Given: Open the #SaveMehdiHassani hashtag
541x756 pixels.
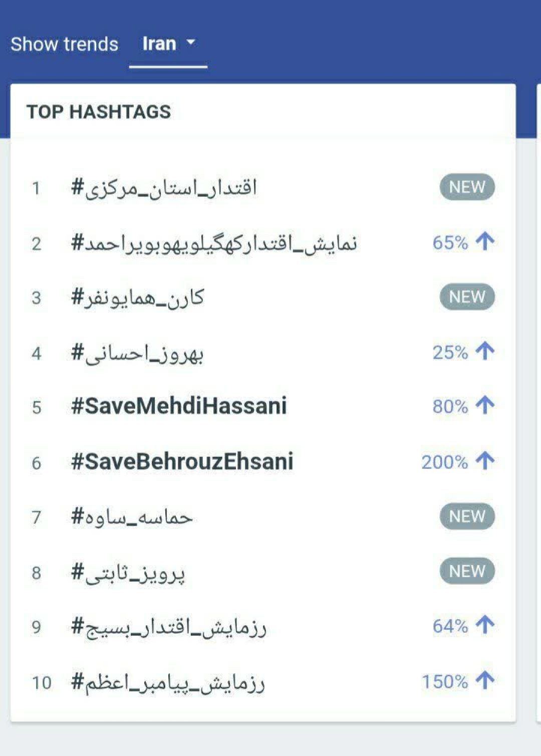Looking at the screenshot, I should coord(179,406).
